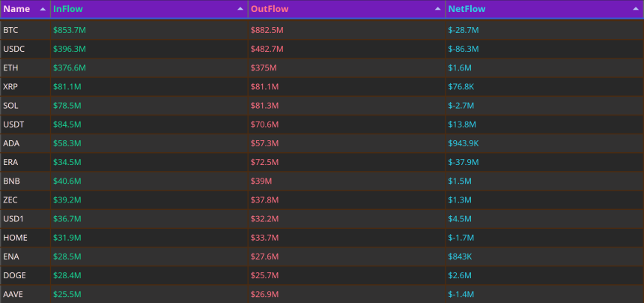
Task: Click HOME outflow value $33.7M
Action: 265,238
